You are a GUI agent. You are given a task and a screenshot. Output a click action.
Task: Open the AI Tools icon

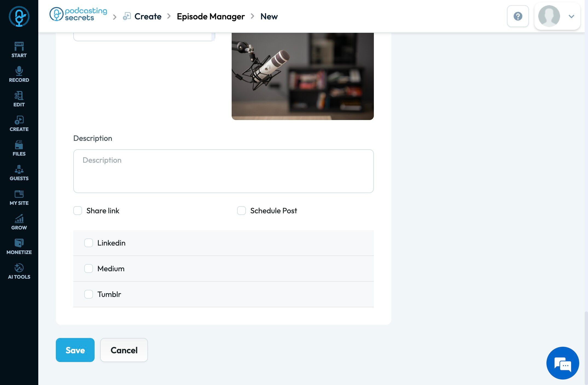19,271
